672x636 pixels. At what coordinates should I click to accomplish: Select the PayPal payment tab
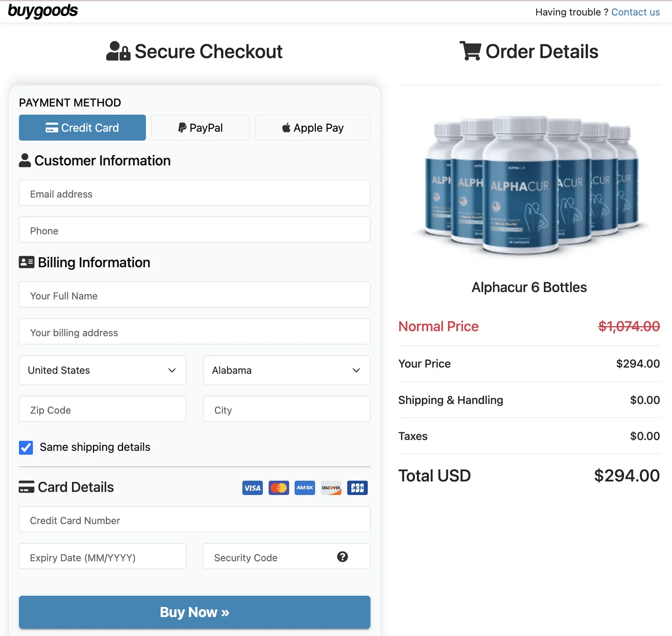(201, 127)
